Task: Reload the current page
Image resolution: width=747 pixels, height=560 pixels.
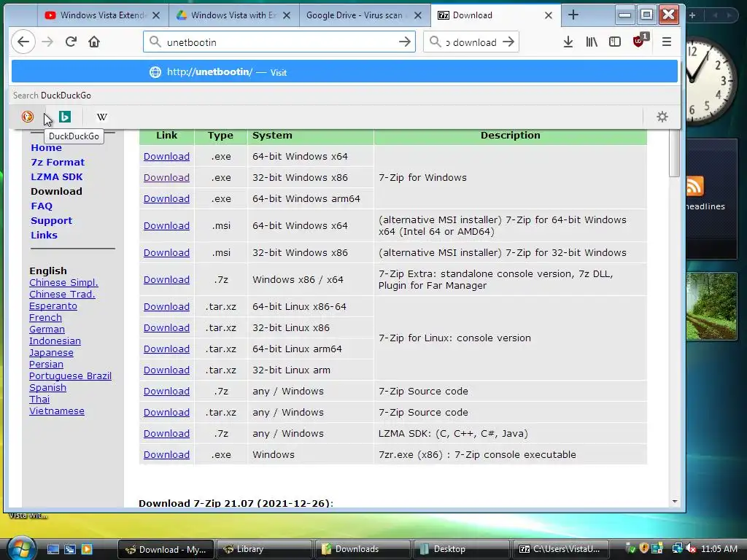Action: point(71,42)
